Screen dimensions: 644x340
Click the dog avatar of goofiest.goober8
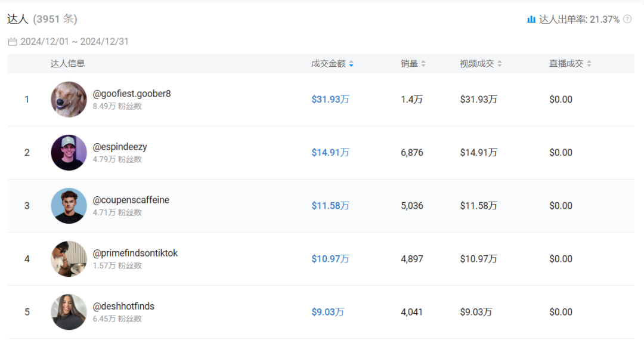point(69,100)
